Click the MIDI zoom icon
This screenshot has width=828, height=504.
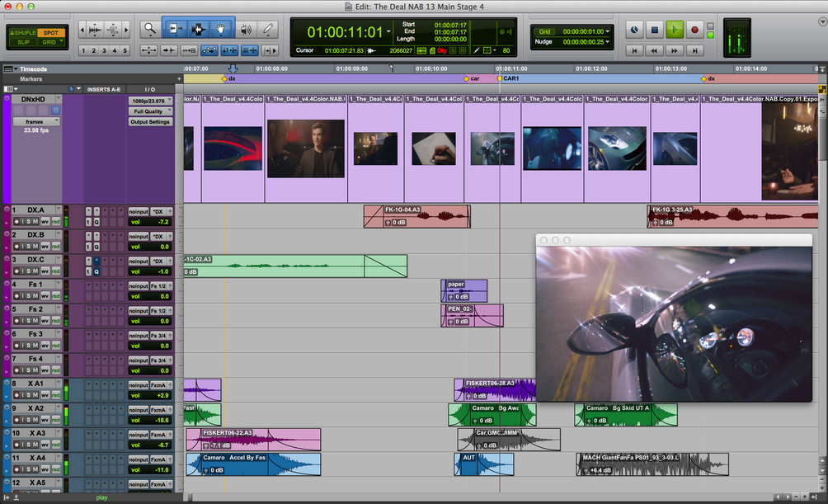[112, 30]
